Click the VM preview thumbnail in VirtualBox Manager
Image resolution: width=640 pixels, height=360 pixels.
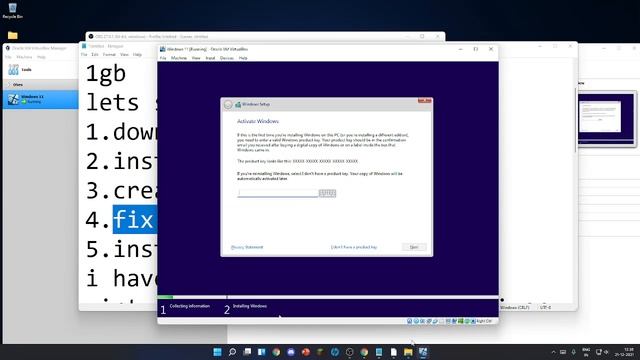[606, 118]
